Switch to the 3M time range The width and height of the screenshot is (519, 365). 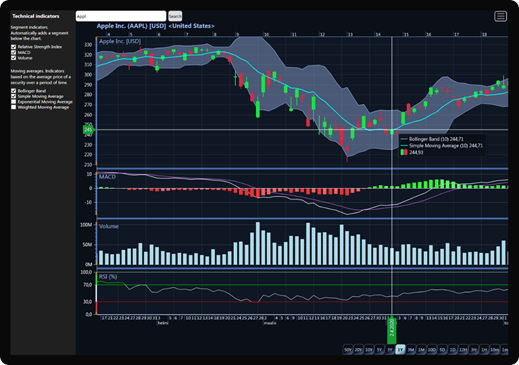click(411, 350)
